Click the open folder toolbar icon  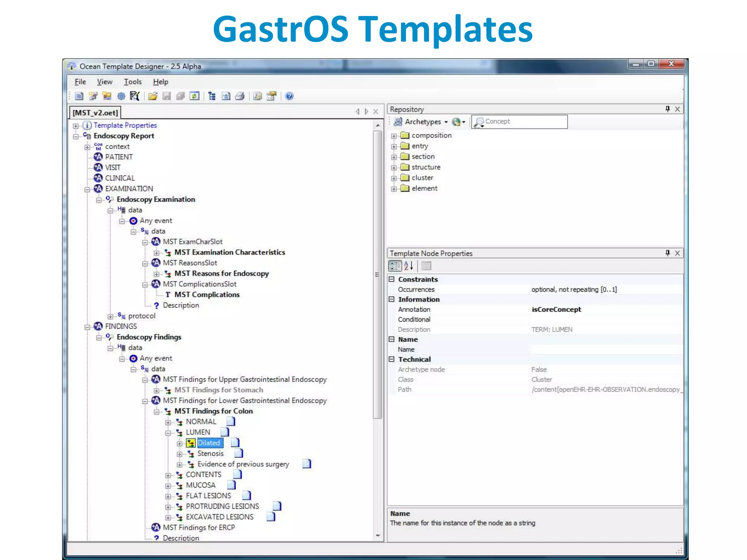pyautogui.click(x=153, y=96)
